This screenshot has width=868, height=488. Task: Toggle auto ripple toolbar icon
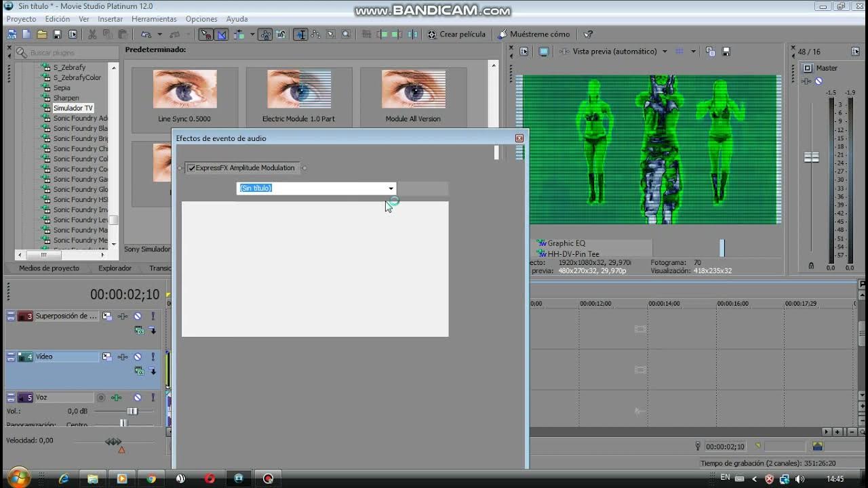(239, 34)
